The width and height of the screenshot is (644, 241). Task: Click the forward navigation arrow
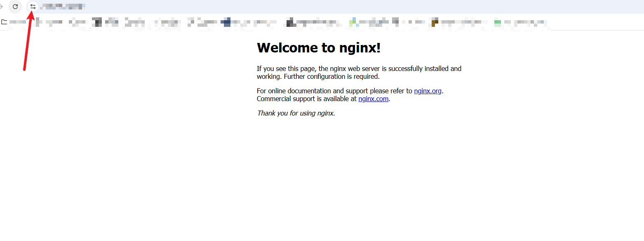click(x=1, y=7)
